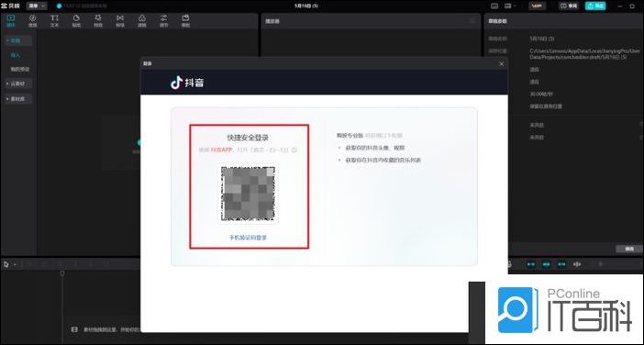Image resolution: width=644 pixels, height=345 pixels.
Task: Click the 草稿参数 panel title
Action: (497, 21)
